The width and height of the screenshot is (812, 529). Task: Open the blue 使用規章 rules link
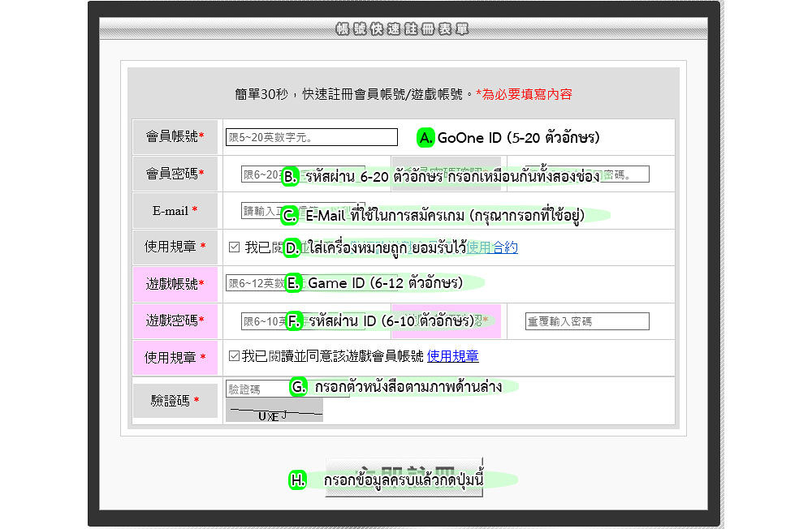[452, 356]
